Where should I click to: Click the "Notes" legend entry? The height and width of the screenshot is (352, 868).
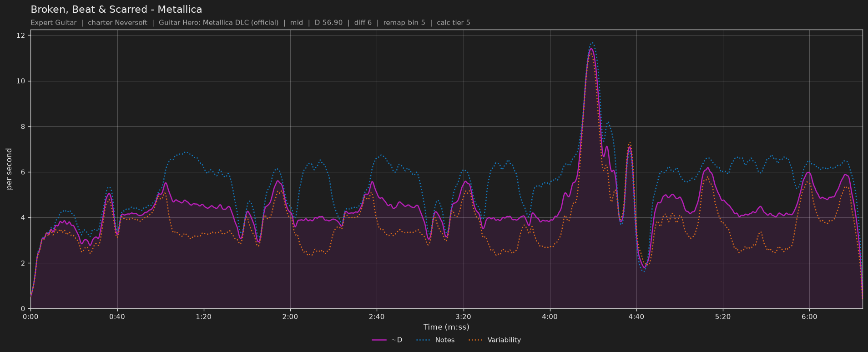(435, 340)
